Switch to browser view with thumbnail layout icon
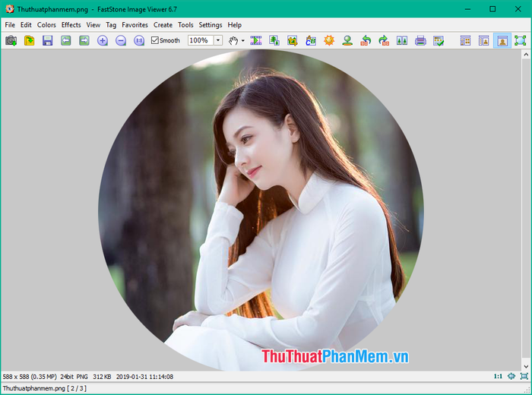The image size is (532, 395). (x=465, y=41)
